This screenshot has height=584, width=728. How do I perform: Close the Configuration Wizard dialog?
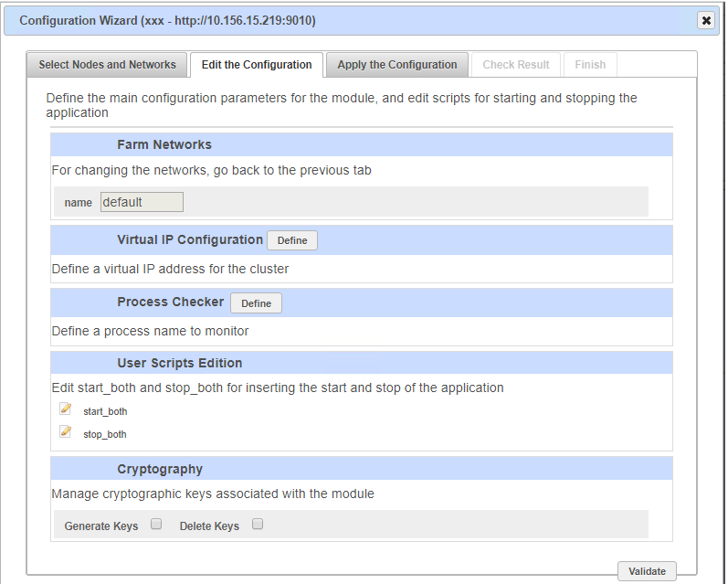705,20
